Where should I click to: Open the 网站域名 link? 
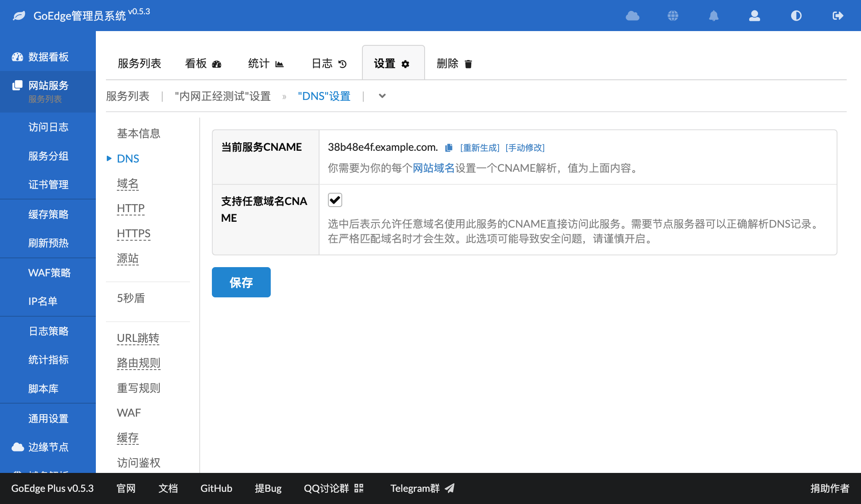coord(433,168)
